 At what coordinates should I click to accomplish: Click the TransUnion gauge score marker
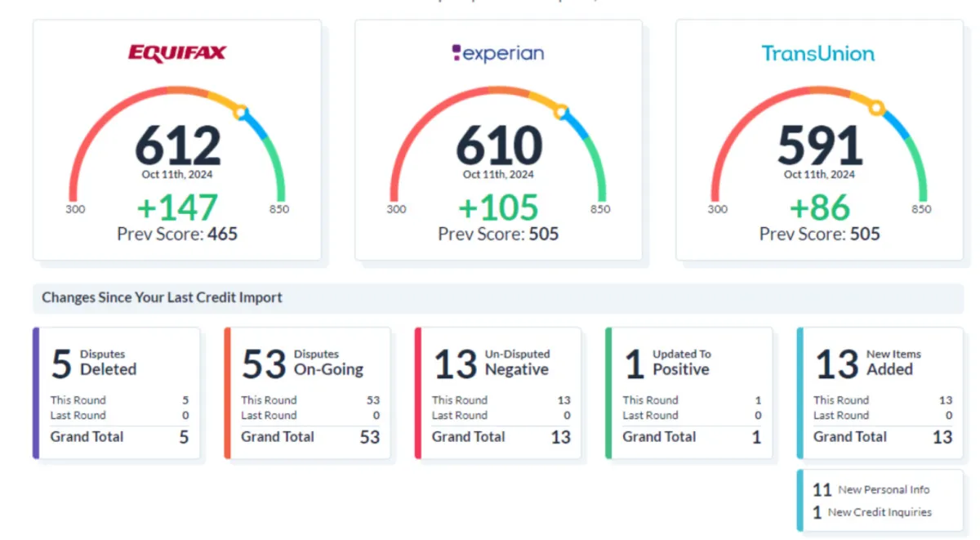(x=876, y=107)
